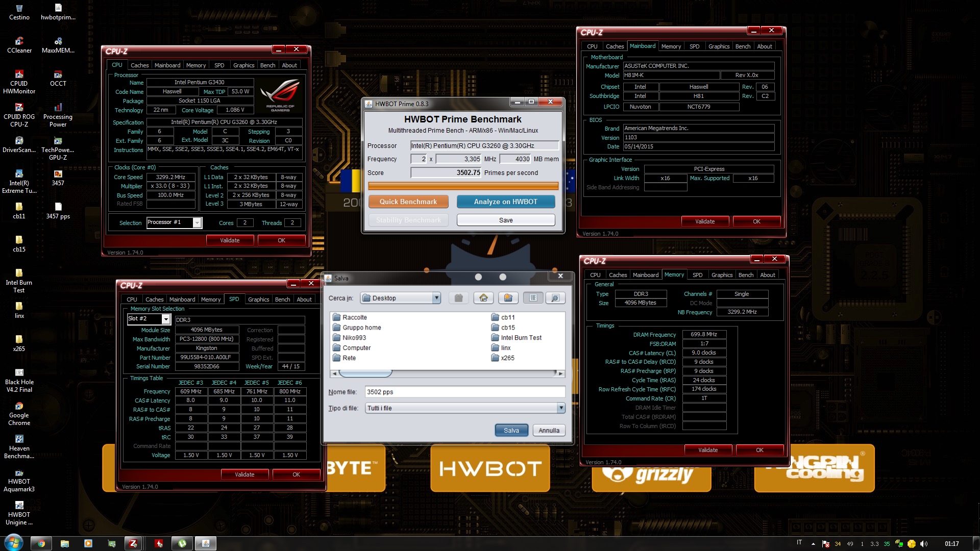Click the Salva button
Screen dimensions: 980x551
pos(511,431)
